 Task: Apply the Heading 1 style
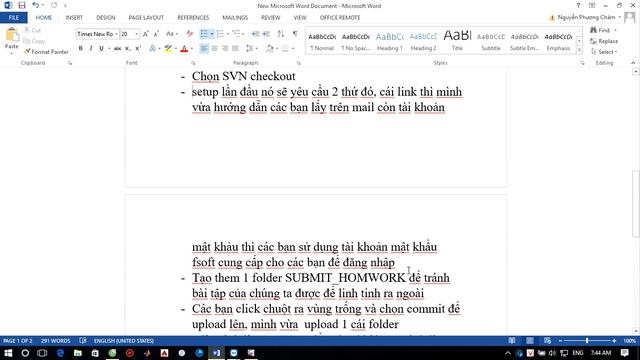click(x=389, y=41)
